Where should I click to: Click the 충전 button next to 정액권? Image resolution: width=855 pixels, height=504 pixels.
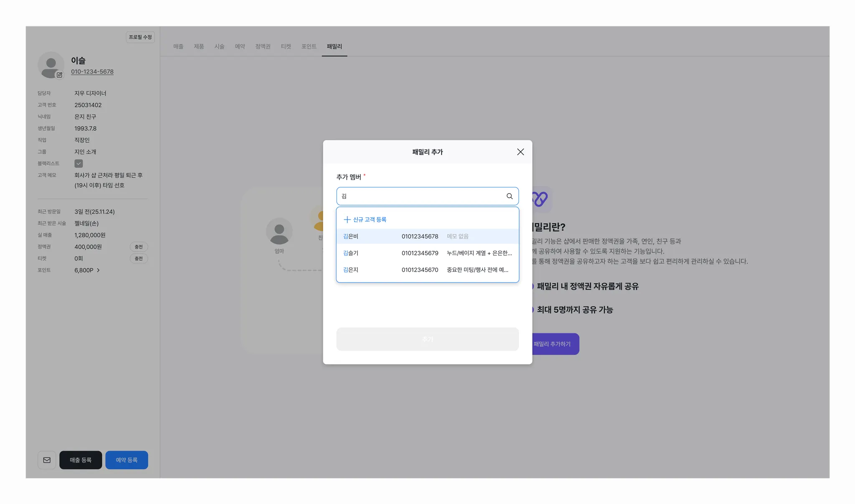(139, 247)
